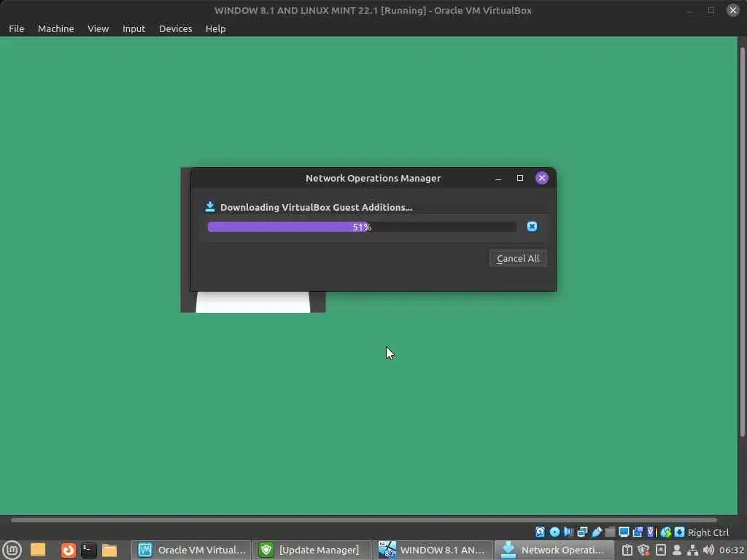
Task: Click the shared folders status icon
Action: point(611,532)
